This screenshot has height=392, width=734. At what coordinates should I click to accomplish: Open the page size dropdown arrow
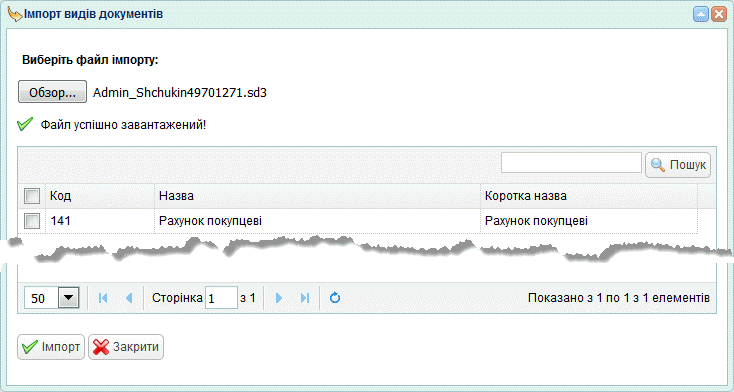(x=69, y=298)
